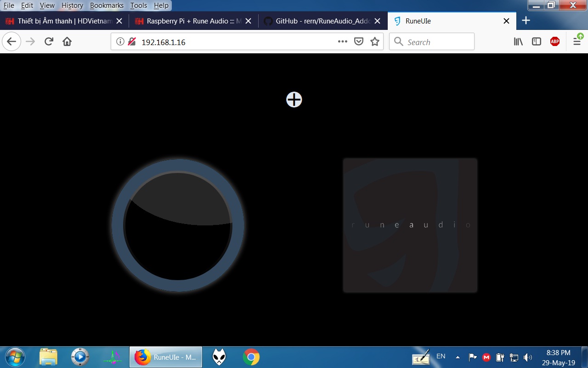Screen dimensions: 588x368
Task: Close the GitHub tab
Action: 377,21
